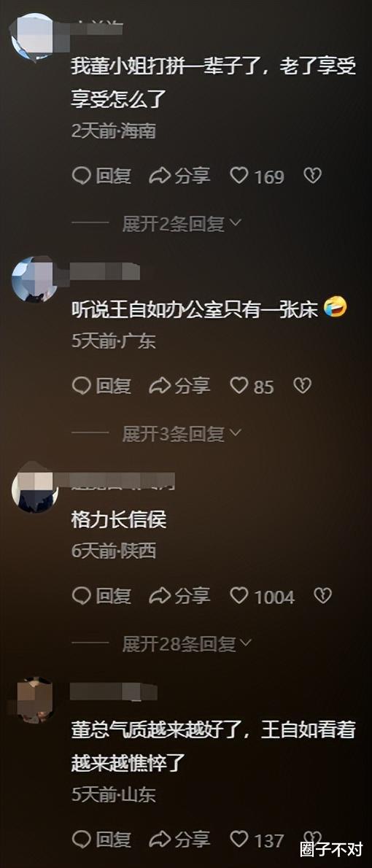The image size is (372, 868).
Task: Reply to the 格力长信侯 comment
Action: [x=102, y=596]
